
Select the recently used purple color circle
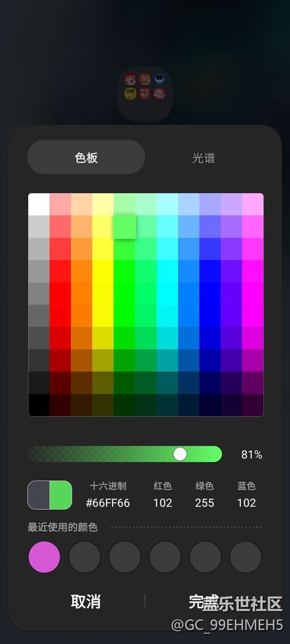(x=44, y=557)
